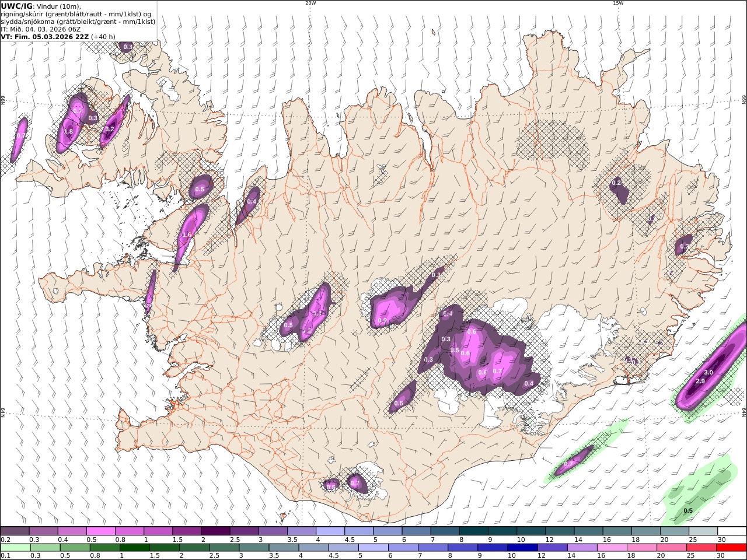747x560 pixels.
Task: Click the pure red 30 rain legend swatch
Action: coord(731,547)
